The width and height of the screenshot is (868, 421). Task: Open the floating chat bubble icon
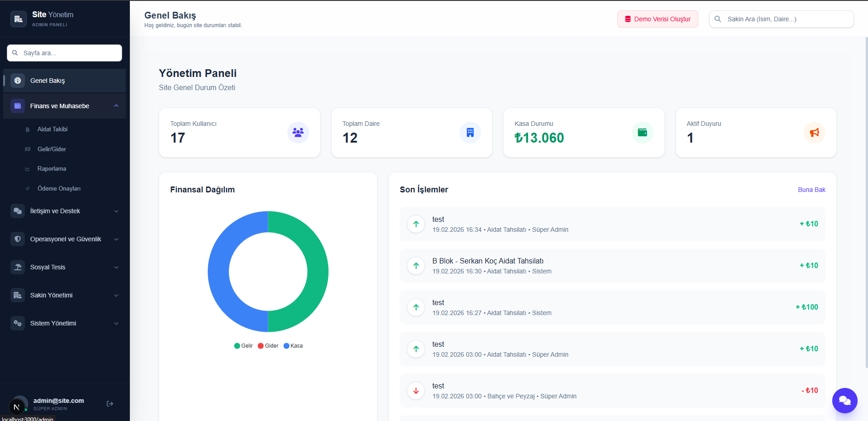tap(844, 401)
